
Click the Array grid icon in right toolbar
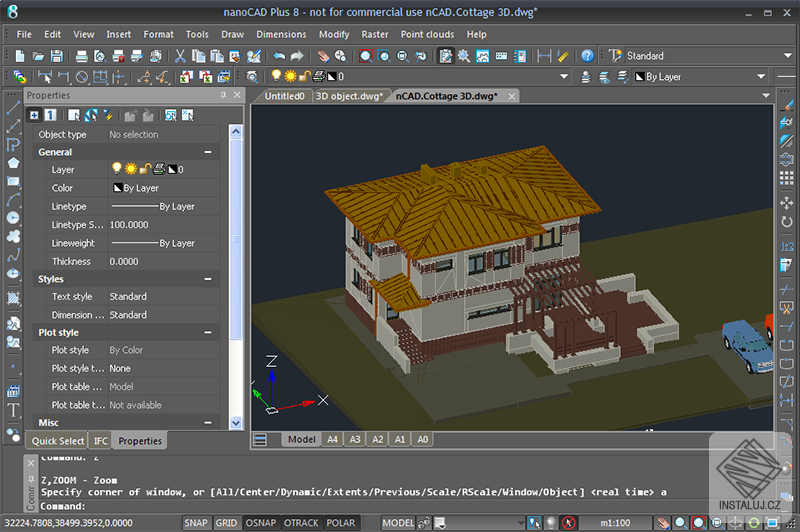pos(786,178)
